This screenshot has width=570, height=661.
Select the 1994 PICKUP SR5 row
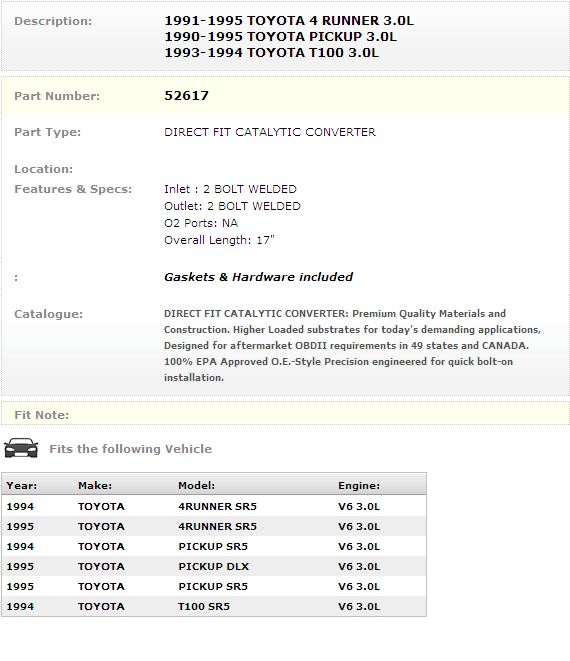click(214, 546)
